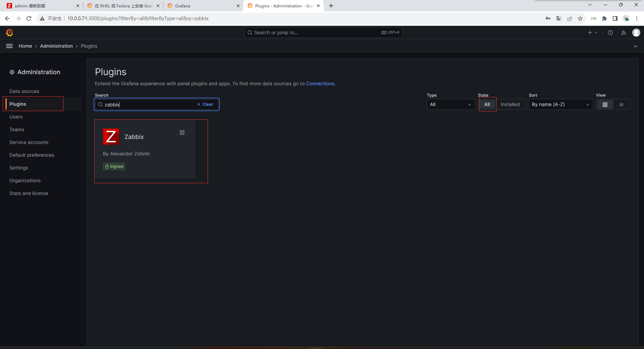The image size is (644, 349).
Task: Open the browser extensions puzzle icon
Action: (x=604, y=18)
